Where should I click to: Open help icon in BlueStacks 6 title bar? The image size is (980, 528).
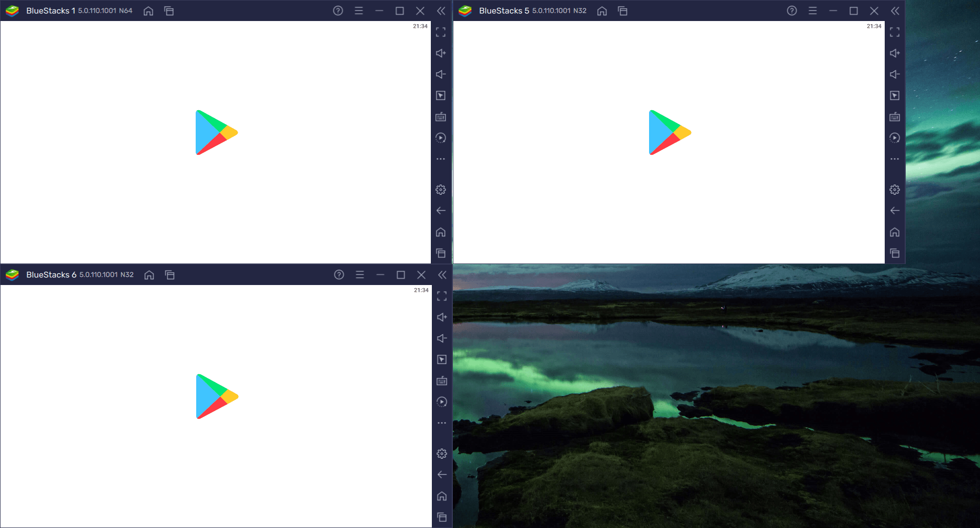coord(339,275)
